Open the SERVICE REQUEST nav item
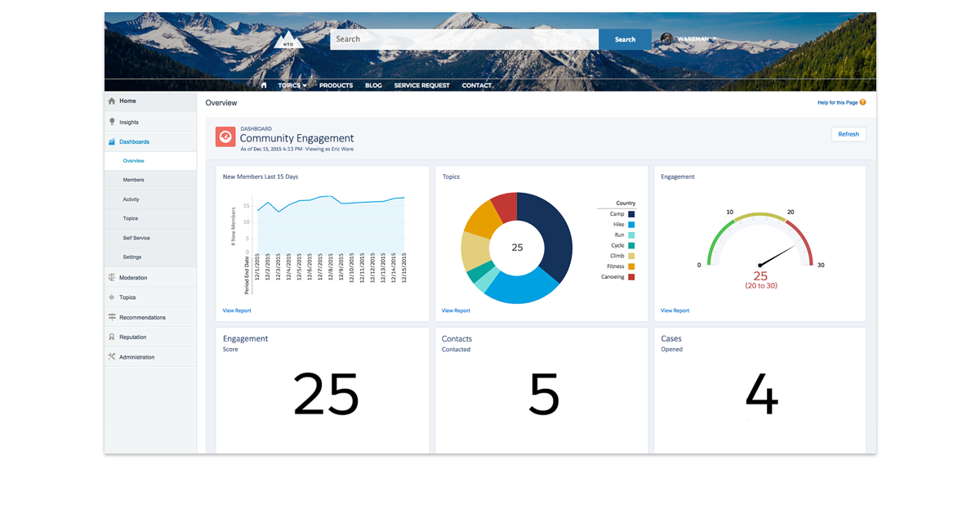 (x=421, y=85)
